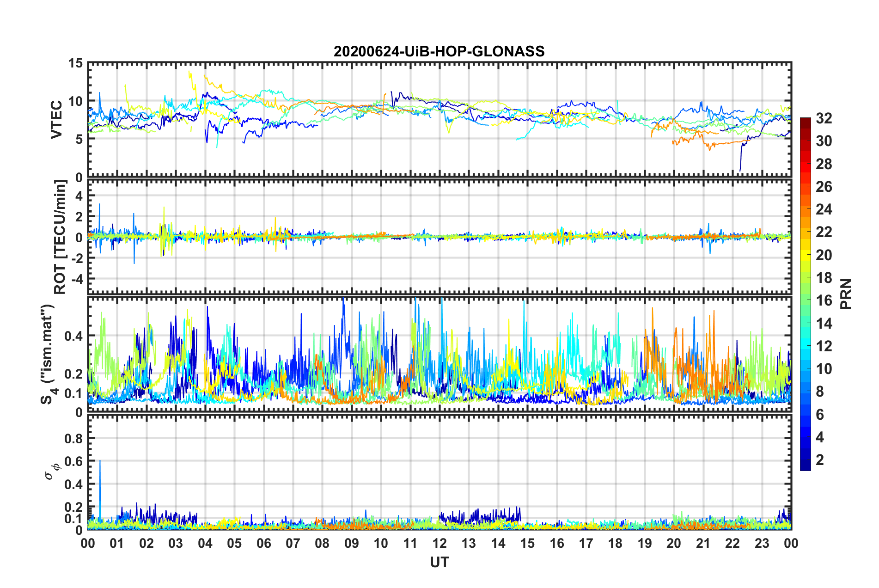The height and width of the screenshot is (588, 879).
Task: Click UT axis tick 19
Action: (x=645, y=543)
